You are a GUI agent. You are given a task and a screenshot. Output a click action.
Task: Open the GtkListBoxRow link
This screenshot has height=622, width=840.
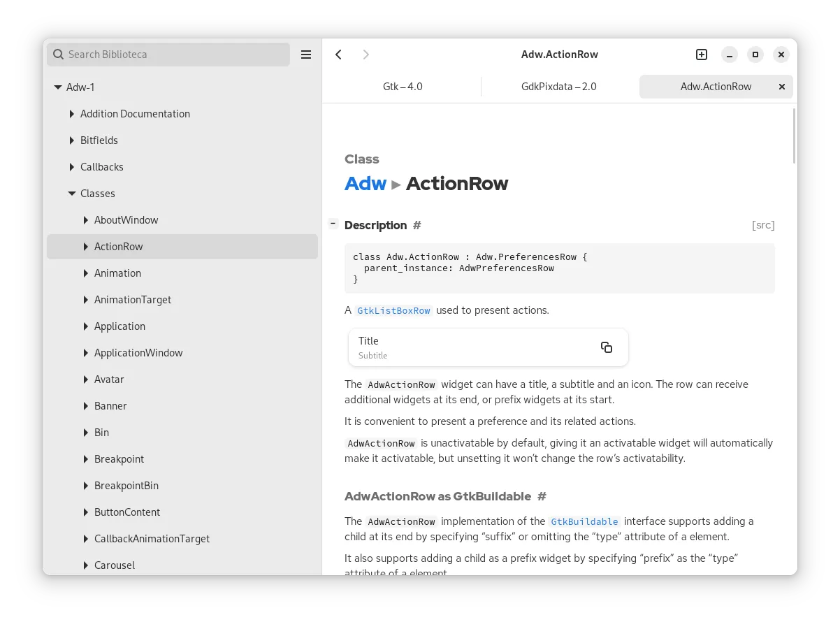pos(393,310)
